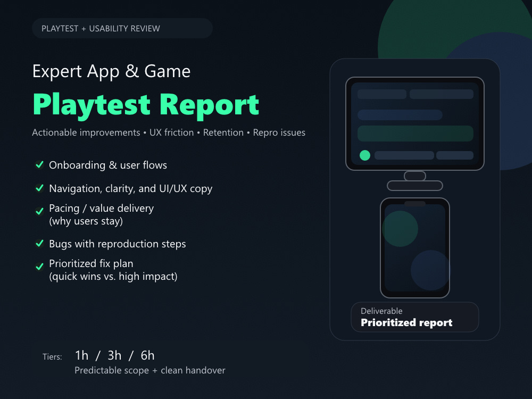Viewport: 532px width, 399px height.
Task: Click the 'Onboarding & user flows' text
Action: click(108, 165)
